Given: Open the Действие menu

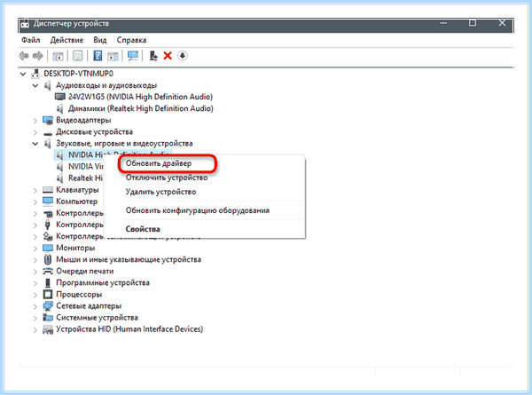Looking at the screenshot, I should point(66,40).
